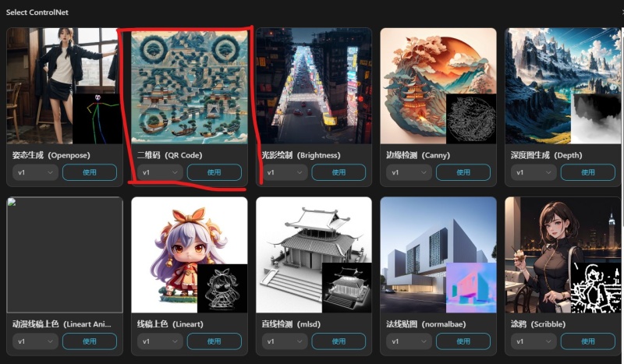Image resolution: width=624 pixels, height=364 pixels.
Task: Expand the Lineart version dropdown
Action: tap(160, 341)
